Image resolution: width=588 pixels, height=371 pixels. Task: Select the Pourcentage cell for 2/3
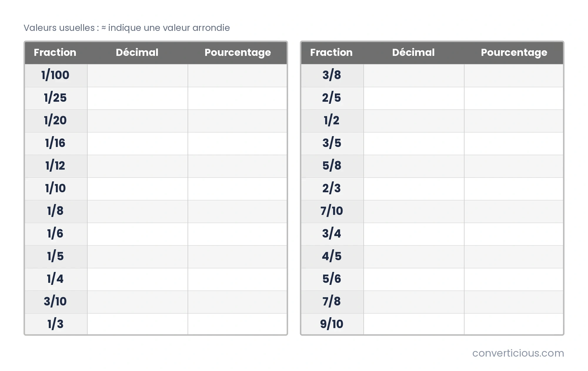514,189
